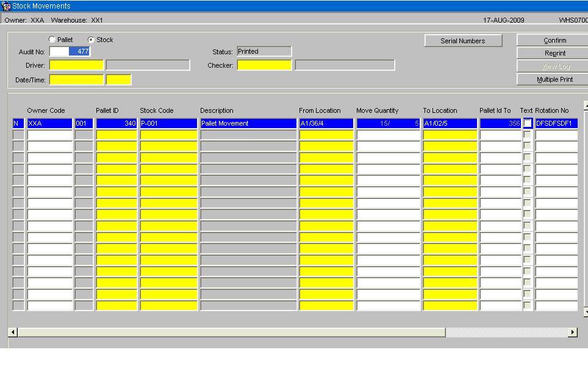Click the vertical scrollbar up arrow
Image resolution: width=588 pixels, height=366 pixels.
(586, 106)
